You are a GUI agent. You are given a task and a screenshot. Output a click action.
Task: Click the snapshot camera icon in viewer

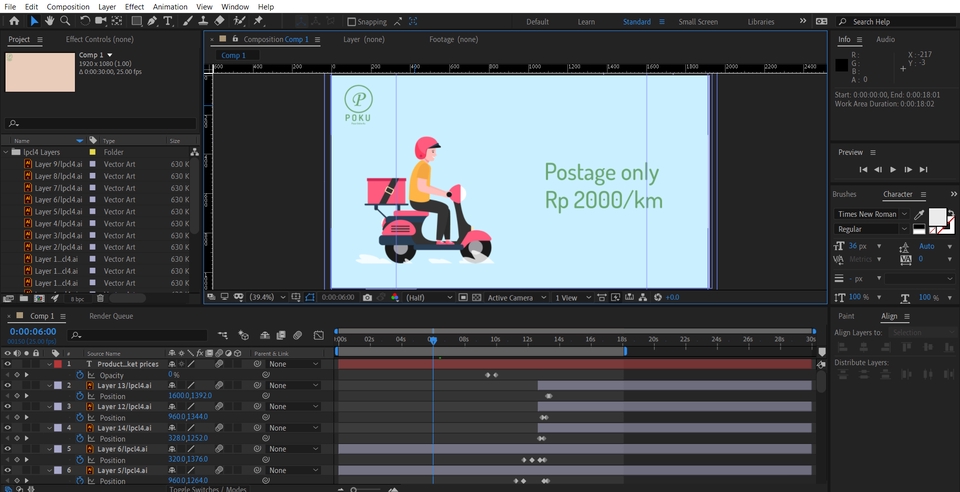pyautogui.click(x=367, y=297)
